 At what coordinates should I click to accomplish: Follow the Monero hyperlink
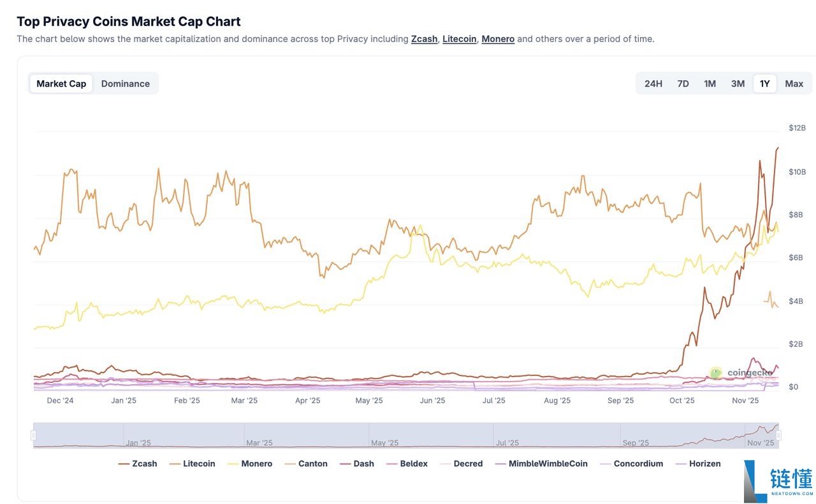click(x=498, y=38)
